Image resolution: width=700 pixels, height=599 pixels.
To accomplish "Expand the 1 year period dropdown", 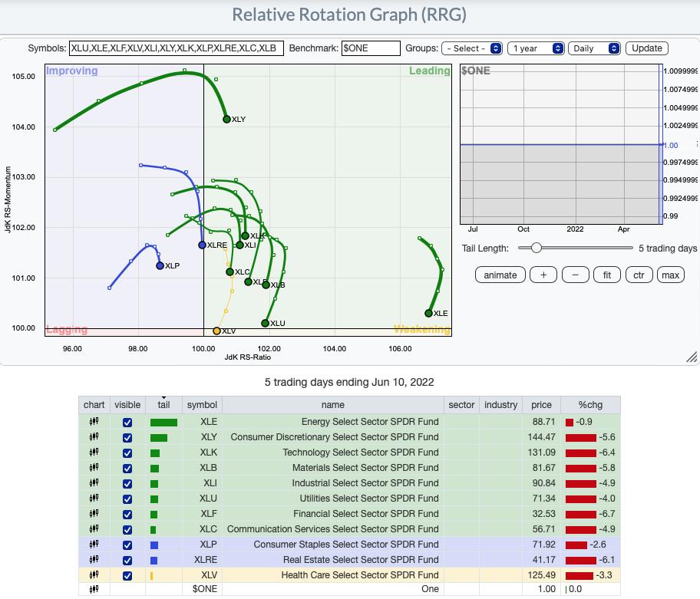I will point(537,48).
